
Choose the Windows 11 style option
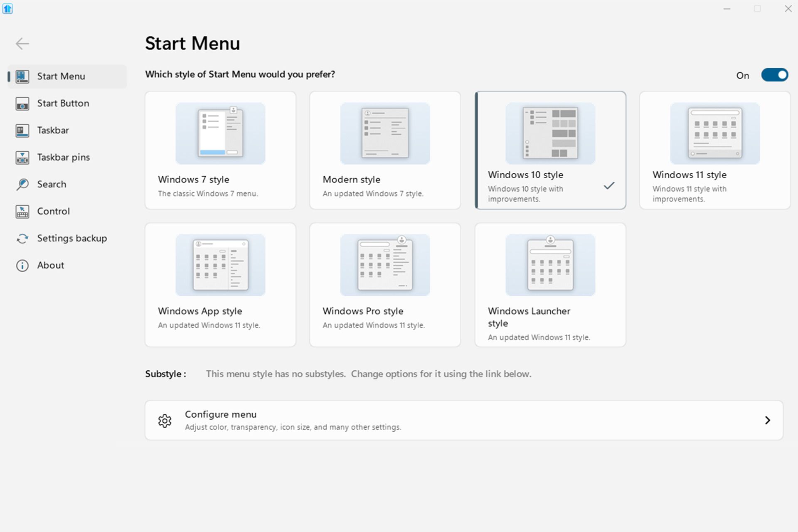click(x=714, y=150)
